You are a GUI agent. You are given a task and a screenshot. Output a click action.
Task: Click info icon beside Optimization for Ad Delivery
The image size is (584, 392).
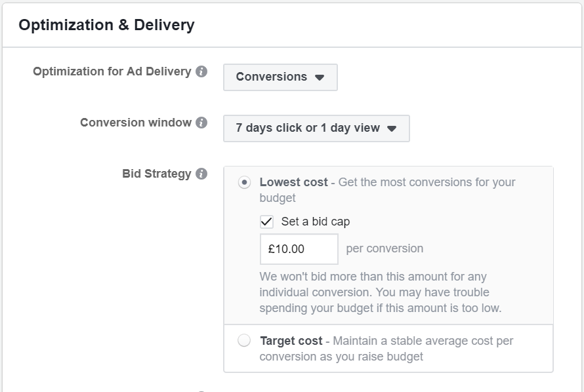[x=201, y=71]
